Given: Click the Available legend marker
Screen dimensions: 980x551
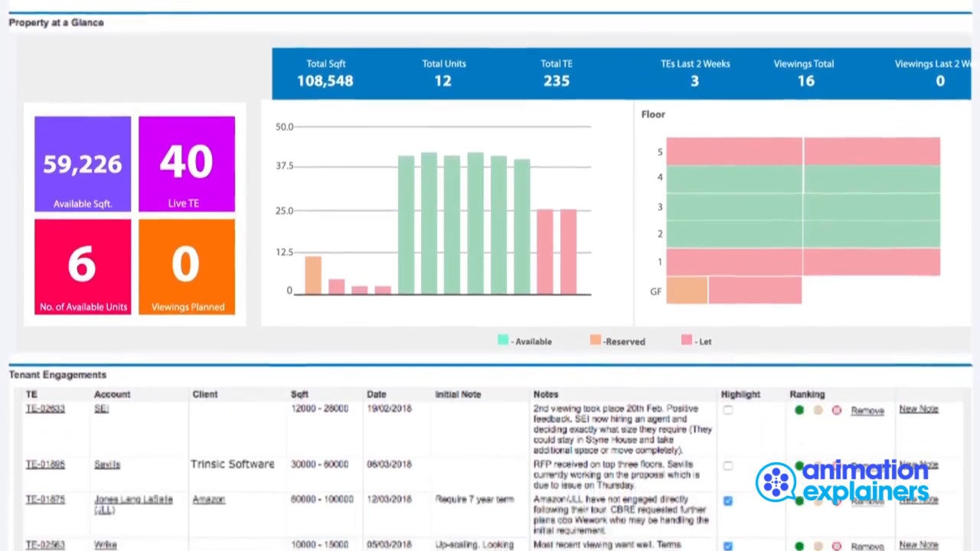Looking at the screenshot, I should click(502, 341).
